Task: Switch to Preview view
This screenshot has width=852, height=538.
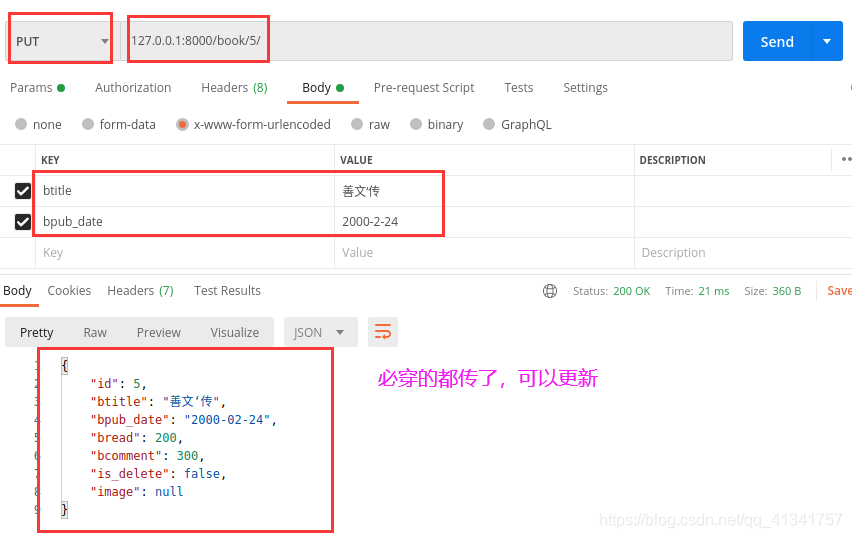Action: coord(159,333)
